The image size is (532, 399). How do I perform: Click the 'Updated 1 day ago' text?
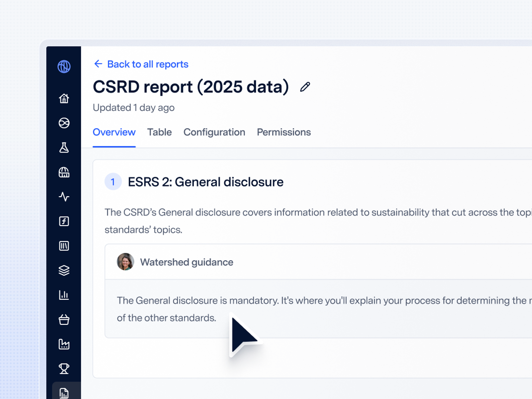pos(133,108)
